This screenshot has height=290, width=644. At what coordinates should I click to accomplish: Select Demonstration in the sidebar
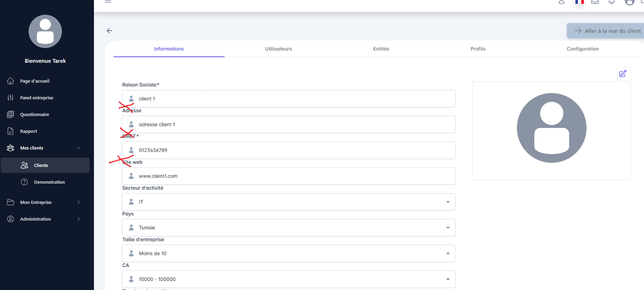click(x=49, y=182)
